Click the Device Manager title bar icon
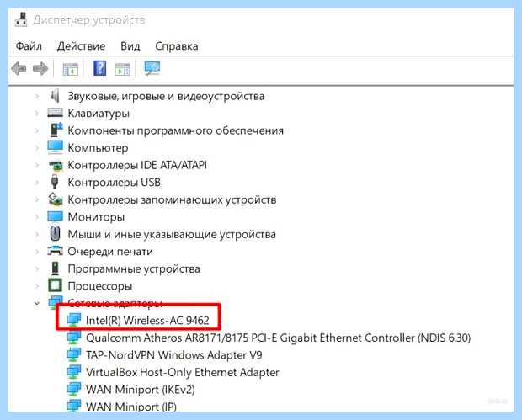 pos(21,19)
